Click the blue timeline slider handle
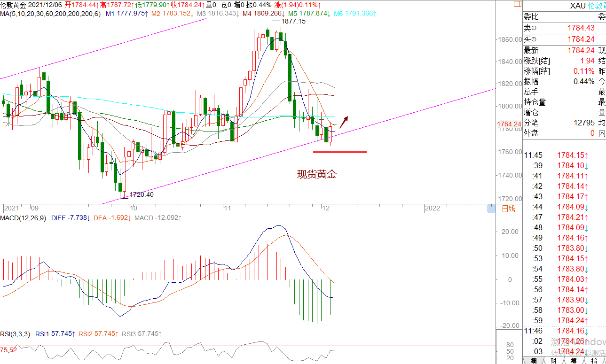 click(x=491, y=208)
